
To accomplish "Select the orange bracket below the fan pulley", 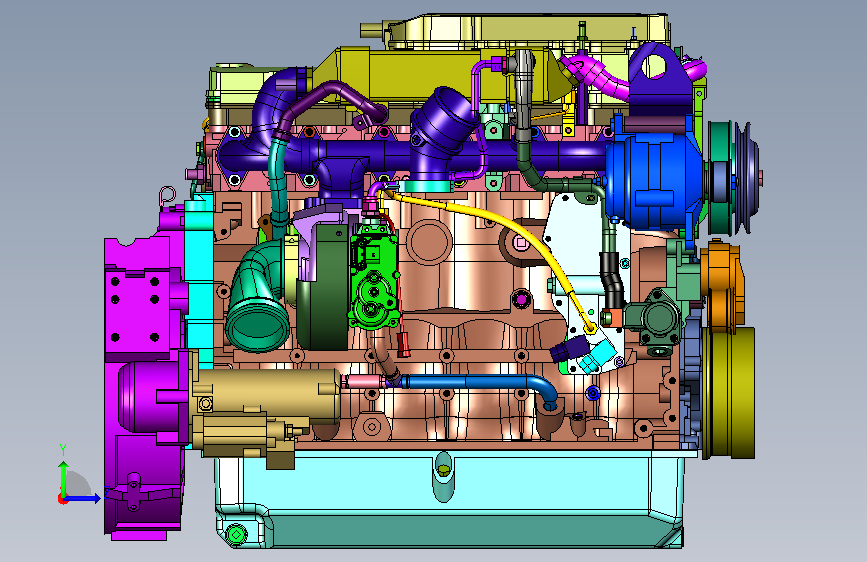I will (722, 288).
